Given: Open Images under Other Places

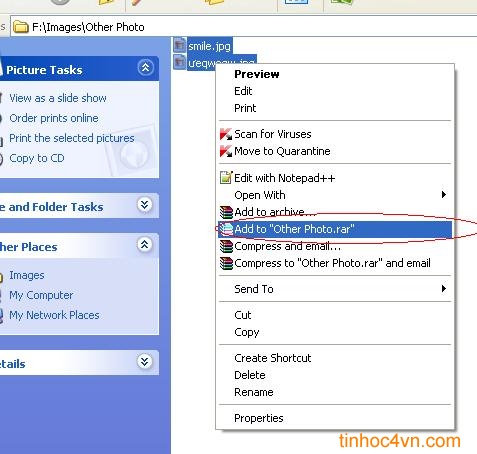Looking at the screenshot, I should pyautogui.click(x=27, y=275).
